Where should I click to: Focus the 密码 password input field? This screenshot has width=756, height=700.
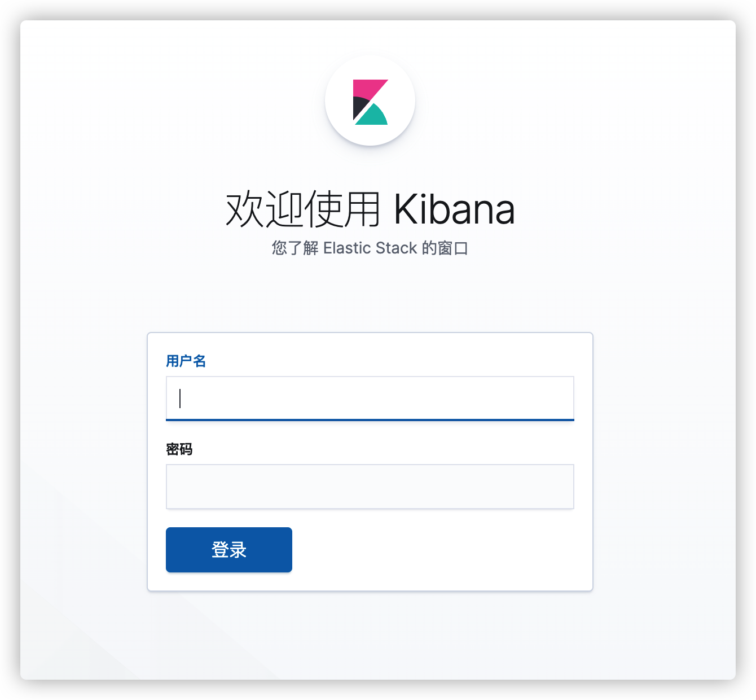click(x=370, y=487)
